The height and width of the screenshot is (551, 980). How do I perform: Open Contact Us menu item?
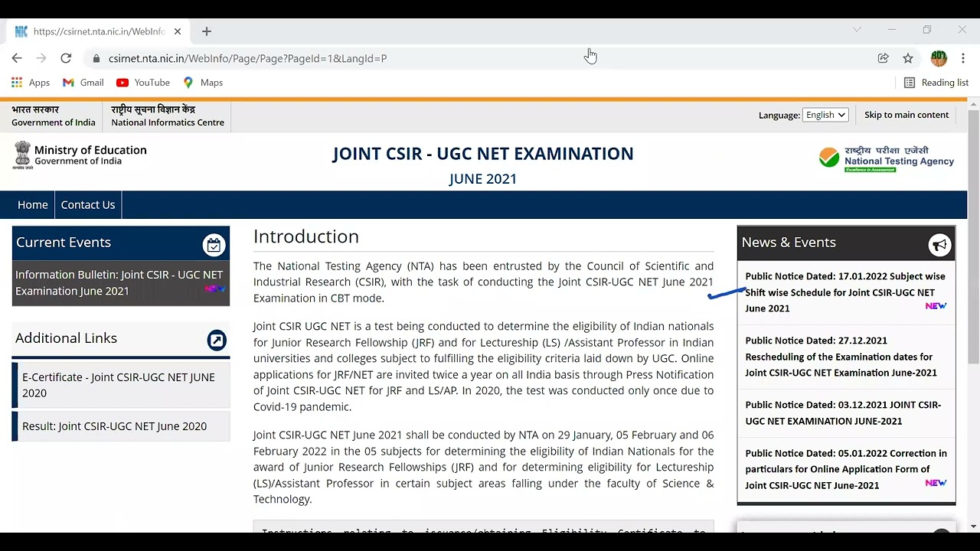pyautogui.click(x=88, y=204)
